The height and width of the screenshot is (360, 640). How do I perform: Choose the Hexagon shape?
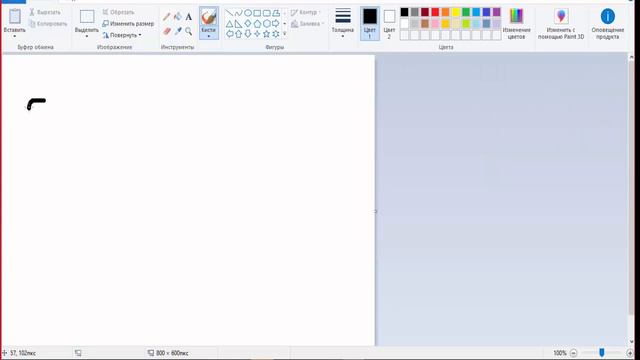(x=267, y=24)
